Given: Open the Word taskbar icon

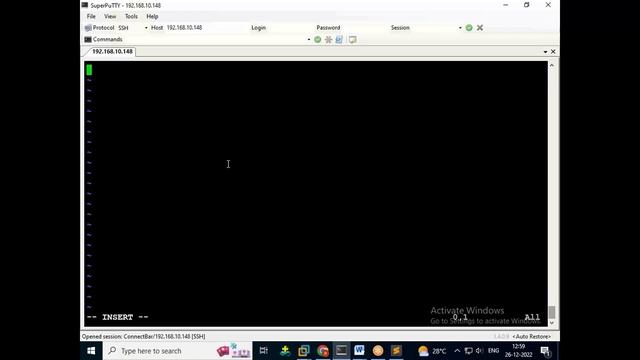Looking at the screenshot, I should (359, 351).
